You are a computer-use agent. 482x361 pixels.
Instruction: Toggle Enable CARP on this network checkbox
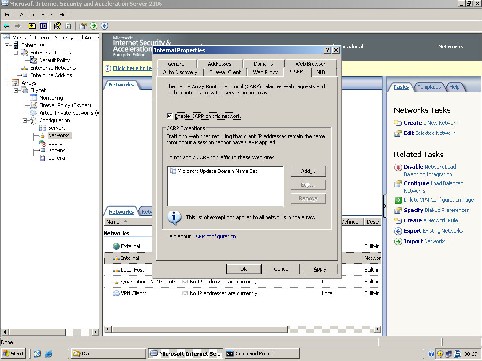(x=170, y=116)
